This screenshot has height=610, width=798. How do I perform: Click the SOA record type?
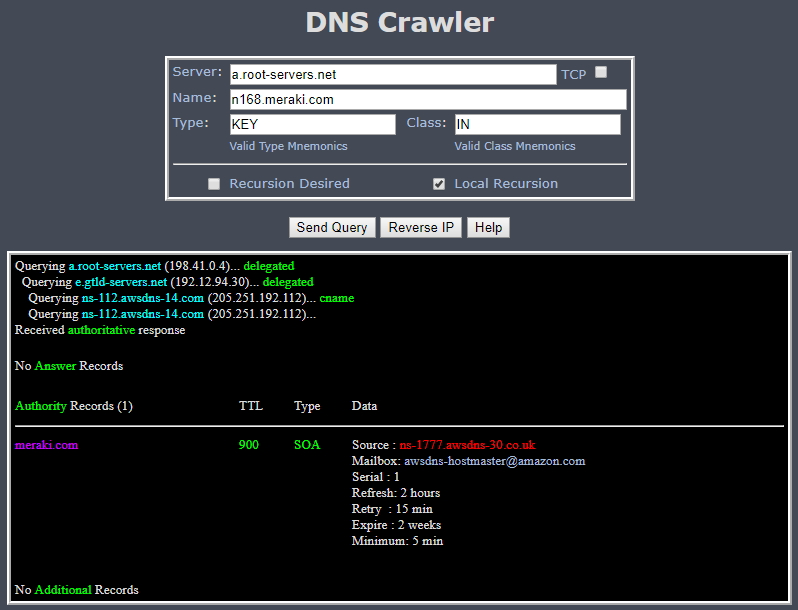pyautogui.click(x=307, y=445)
